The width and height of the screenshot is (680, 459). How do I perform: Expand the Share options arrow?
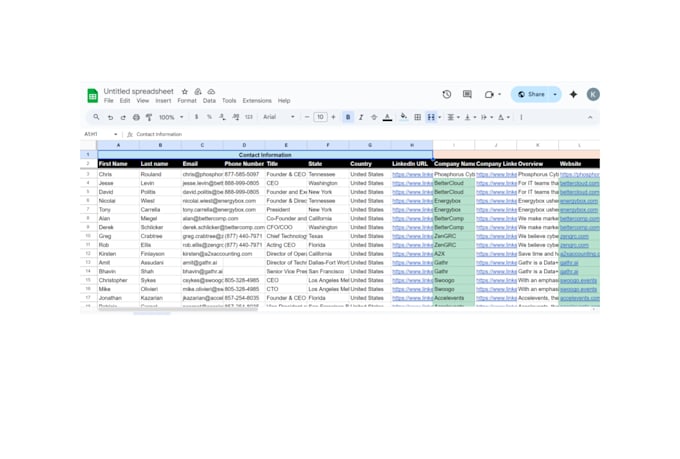[x=555, y=94]
